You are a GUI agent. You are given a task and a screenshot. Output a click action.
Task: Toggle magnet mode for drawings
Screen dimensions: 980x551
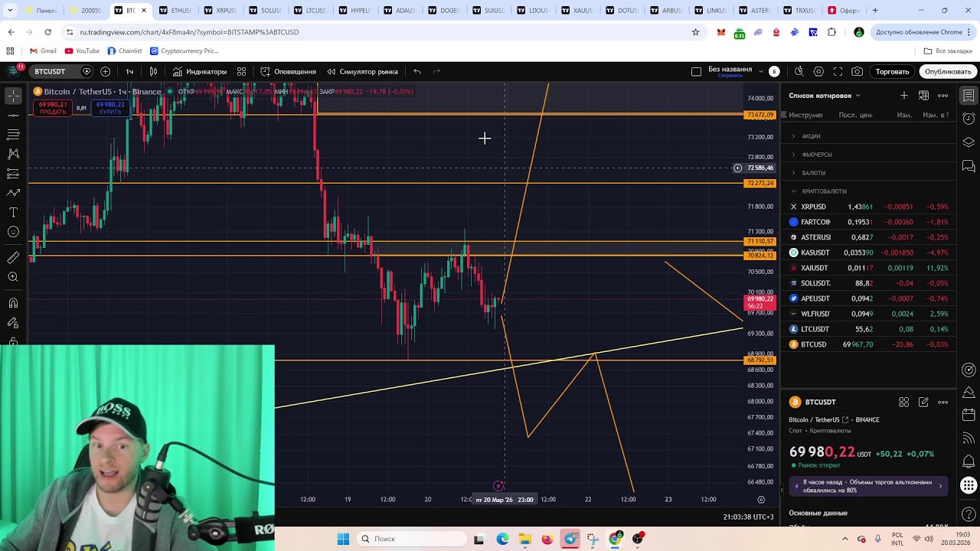(13, 303)
